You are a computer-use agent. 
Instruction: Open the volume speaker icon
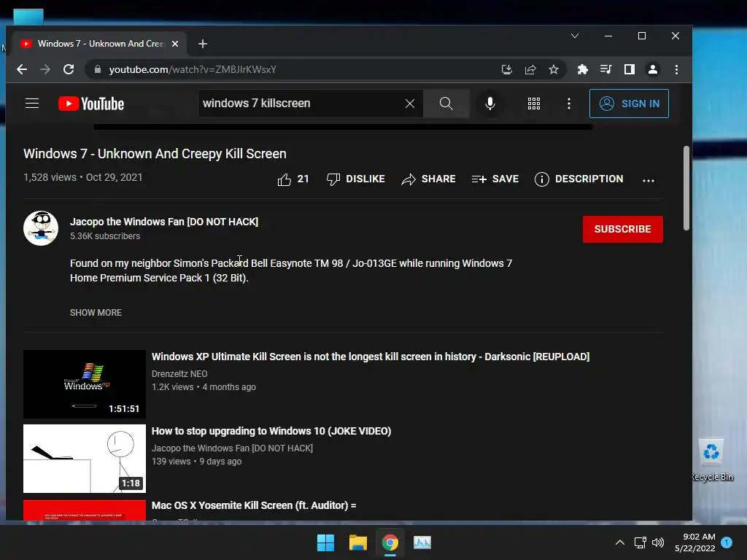click(x=658, y=542)
